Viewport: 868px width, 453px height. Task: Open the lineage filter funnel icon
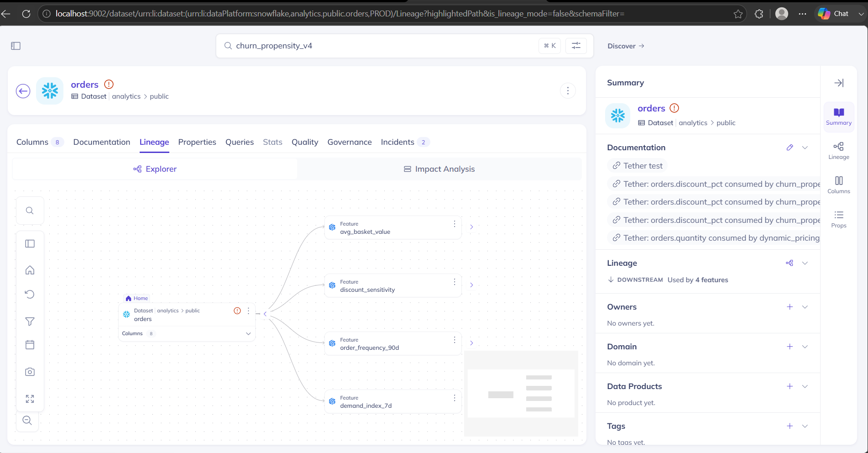click(x=30, y=321)
